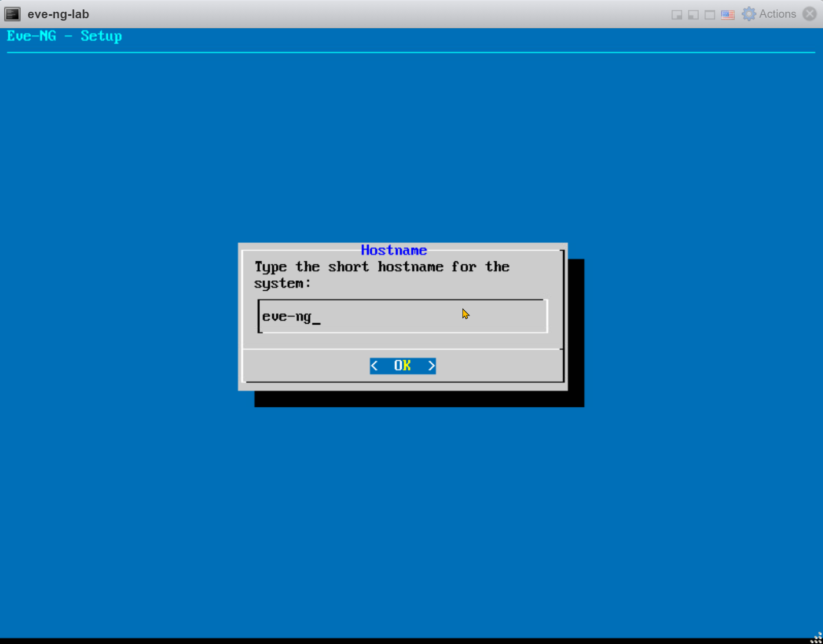Click the 'eve-ng-lab' window title text

point(58,14)
